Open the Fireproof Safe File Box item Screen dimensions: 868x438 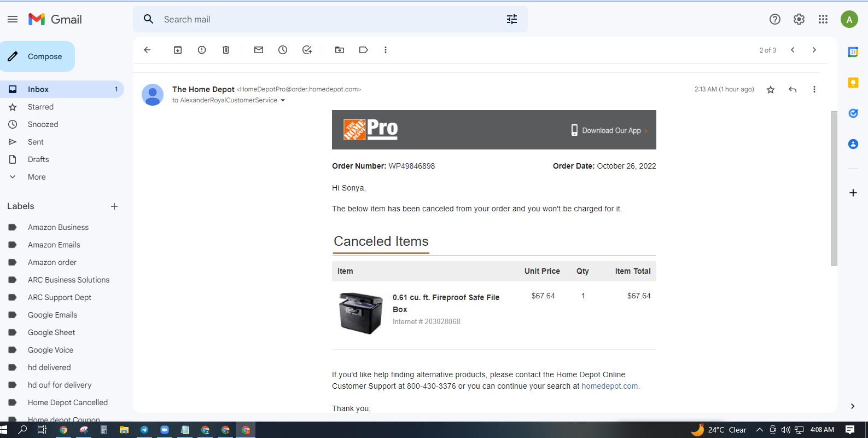pos(446,303)
